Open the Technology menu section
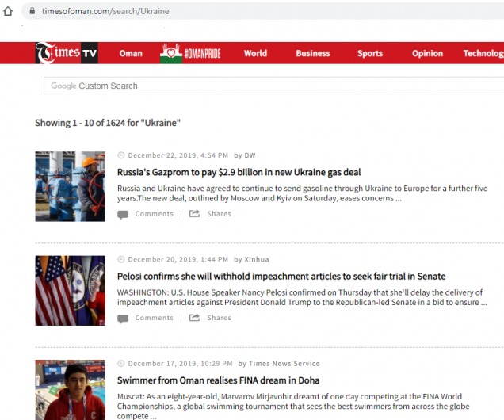 pyautogui.click(x=483, y=53)
